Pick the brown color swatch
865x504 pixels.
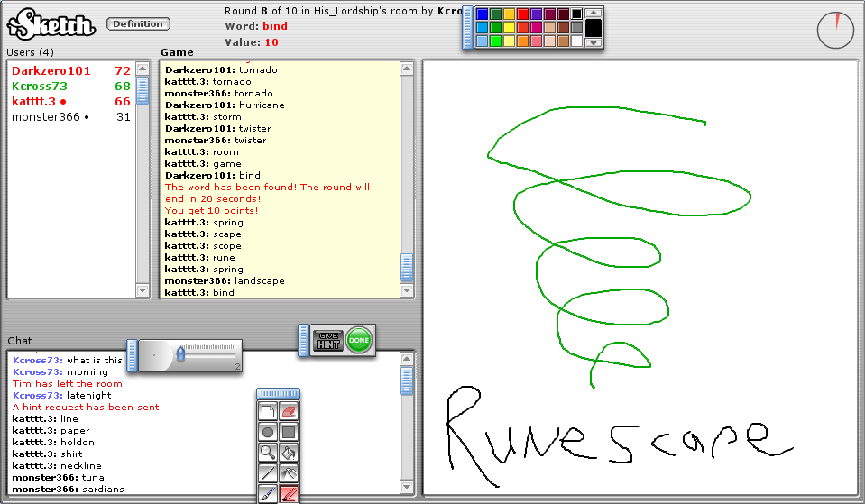point(563,28)
